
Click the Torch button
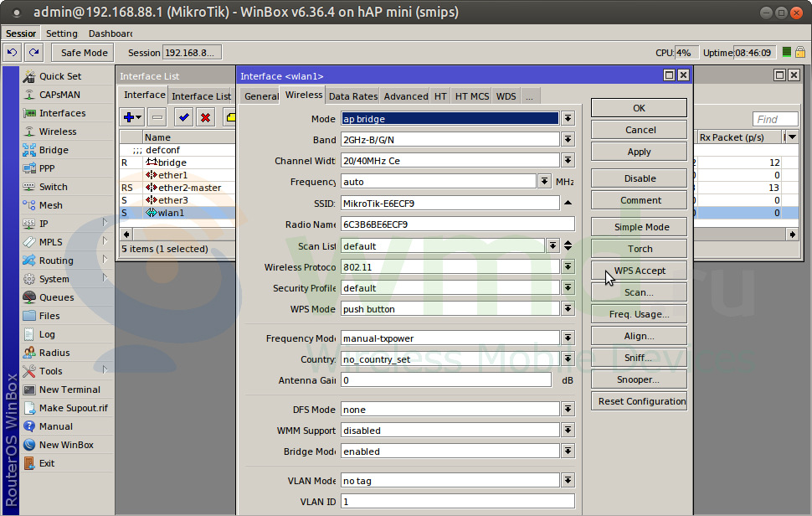click(x=639, y=249)
